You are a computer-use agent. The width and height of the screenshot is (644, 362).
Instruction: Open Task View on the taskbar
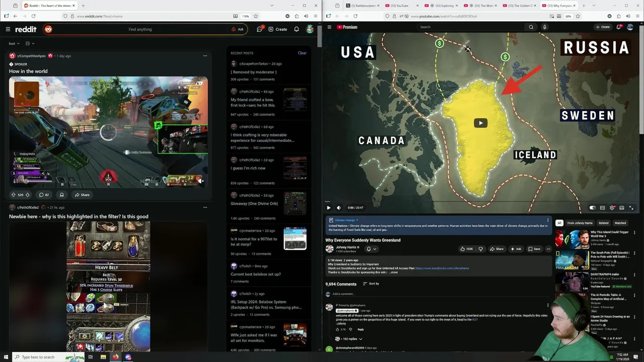91,357
